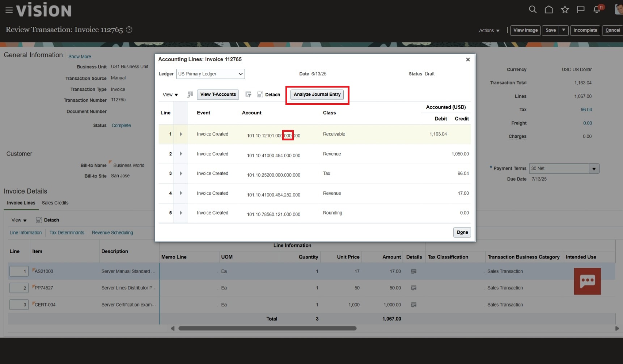Close the Accounting Lines dialog

[x=468, y=59]
